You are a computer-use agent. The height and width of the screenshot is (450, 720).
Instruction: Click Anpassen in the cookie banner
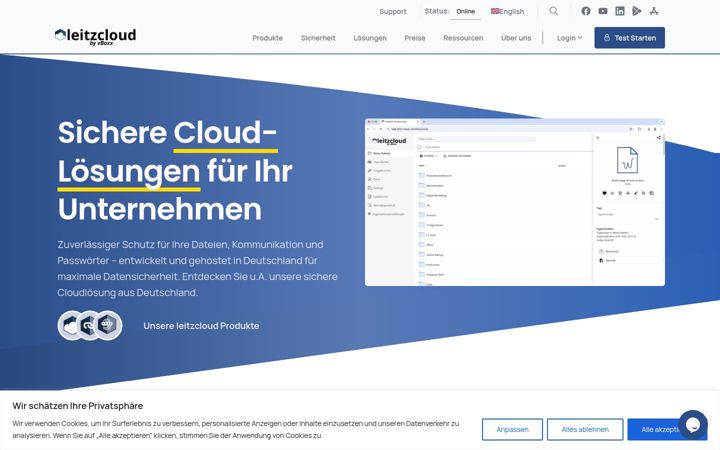[512, 429]
